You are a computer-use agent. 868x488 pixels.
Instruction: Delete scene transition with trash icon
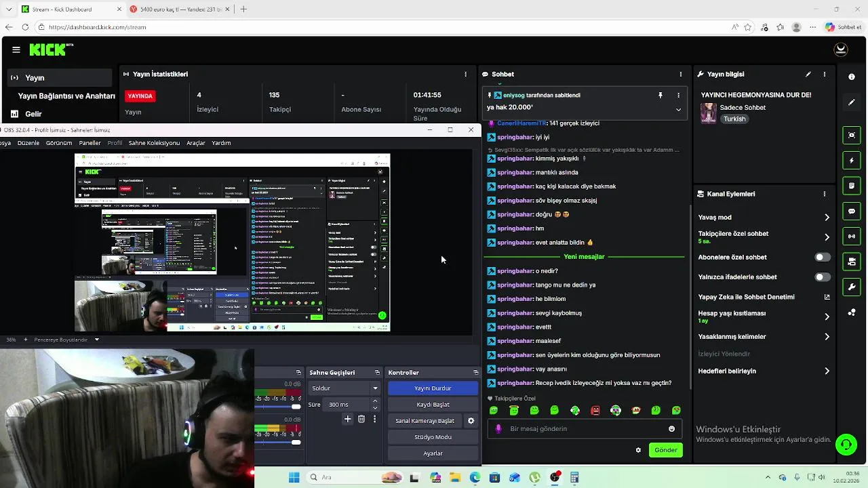click(x=361, y=419)
